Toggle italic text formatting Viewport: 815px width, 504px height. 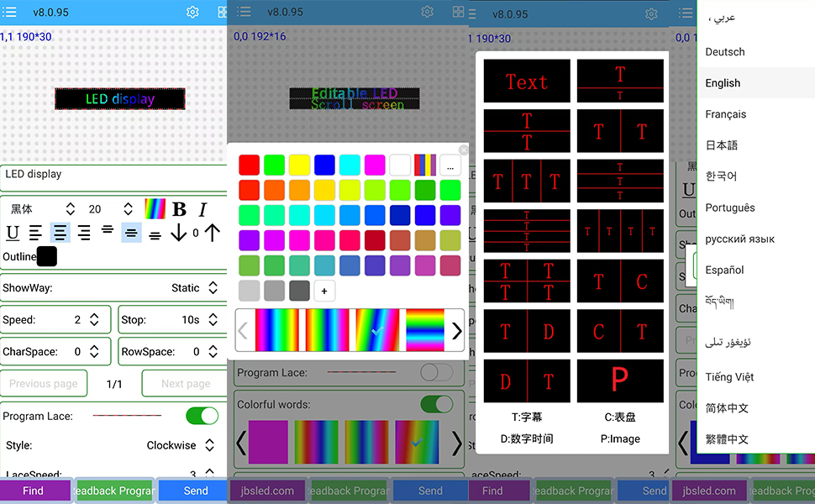pos(202,209)
